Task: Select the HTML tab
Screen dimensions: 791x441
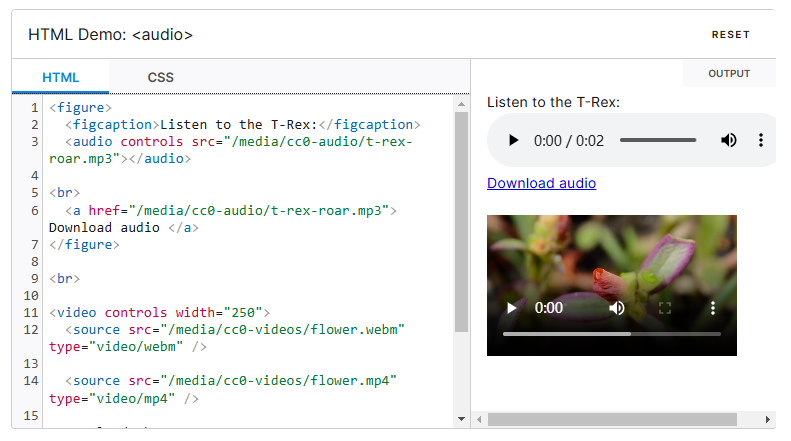Action: coord(60,77)
